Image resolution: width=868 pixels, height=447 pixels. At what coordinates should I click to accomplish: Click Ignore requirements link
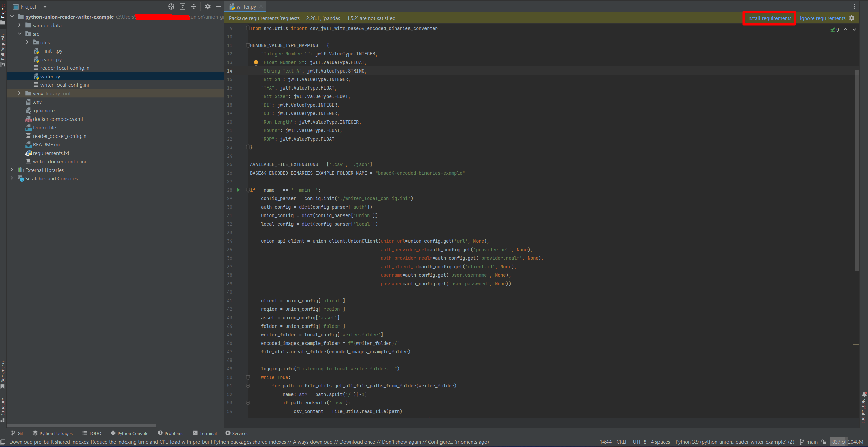point(822,18)
